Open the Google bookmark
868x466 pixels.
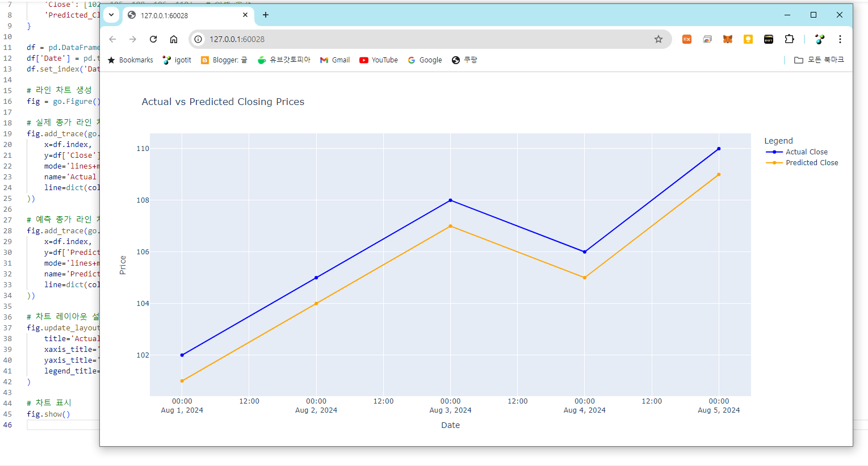(x=425, y=60)
